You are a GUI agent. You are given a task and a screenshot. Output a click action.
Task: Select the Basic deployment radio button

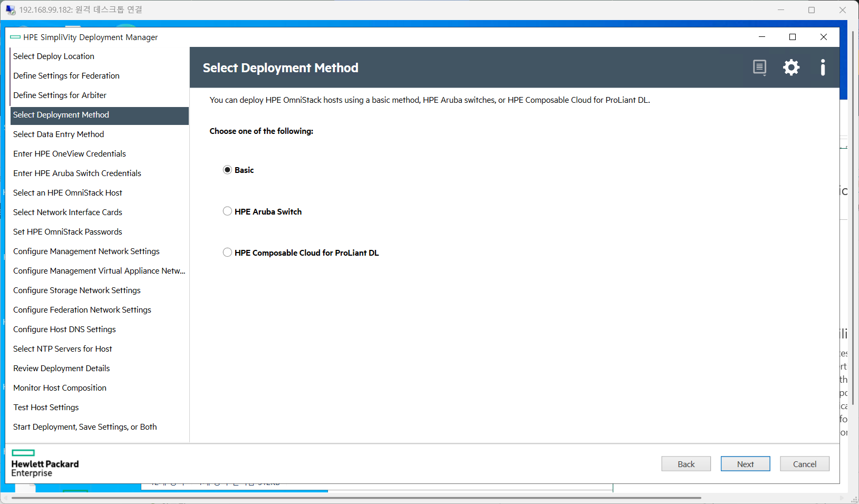(227, 170)
